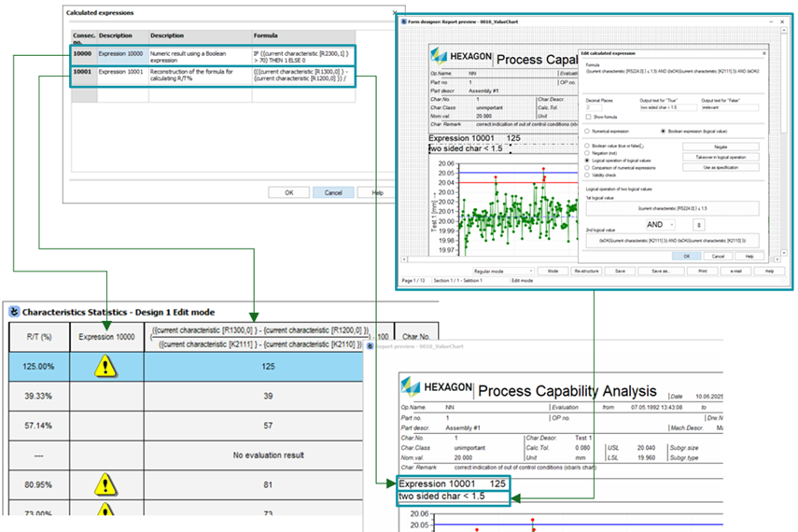The width and height of the screenshot is (798, 532).
Task: Open the AND operator dropdown
Action: point(661,225)
